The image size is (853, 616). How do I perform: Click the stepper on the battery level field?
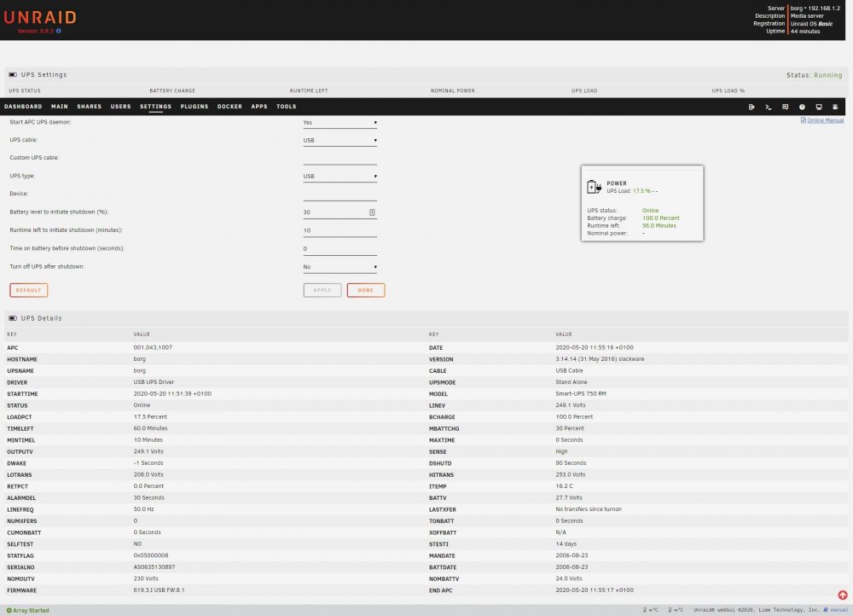[372, 212]
